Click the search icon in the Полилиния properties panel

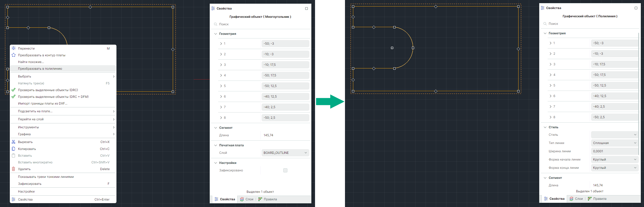(545, 24)
